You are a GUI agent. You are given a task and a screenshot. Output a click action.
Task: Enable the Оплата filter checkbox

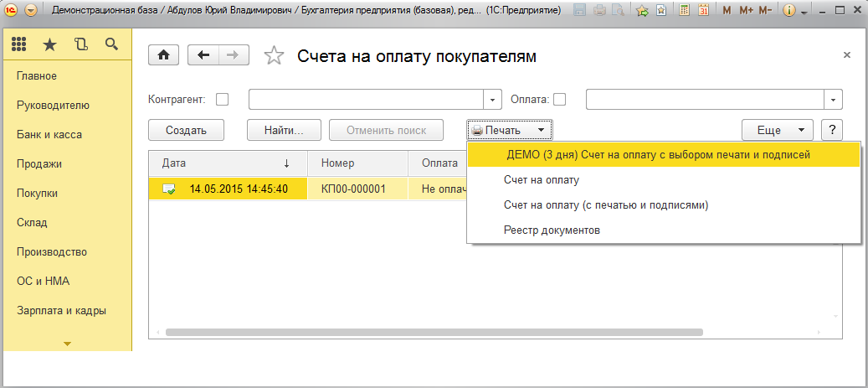click(x=560, y=99)
